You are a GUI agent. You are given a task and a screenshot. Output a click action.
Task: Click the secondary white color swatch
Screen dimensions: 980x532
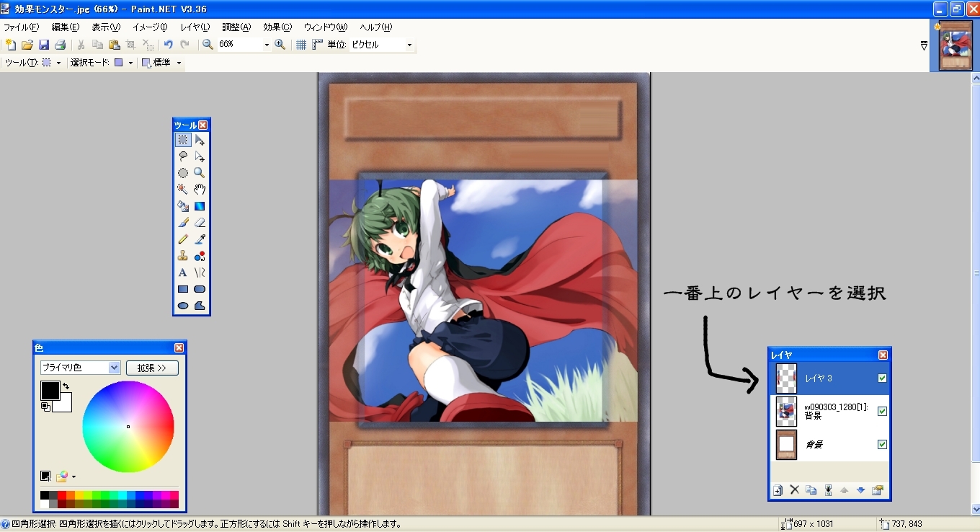tap(64, 404)
